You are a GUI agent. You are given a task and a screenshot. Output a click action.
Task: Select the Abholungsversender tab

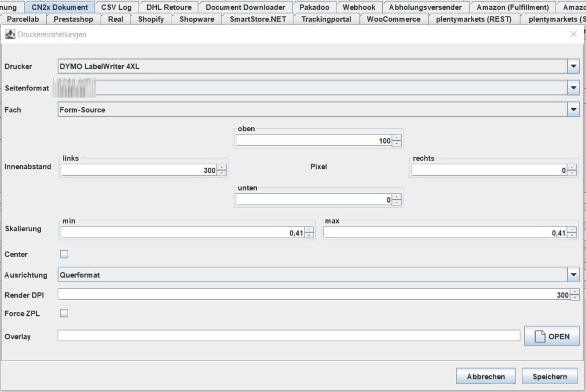[x=425, y=7]
